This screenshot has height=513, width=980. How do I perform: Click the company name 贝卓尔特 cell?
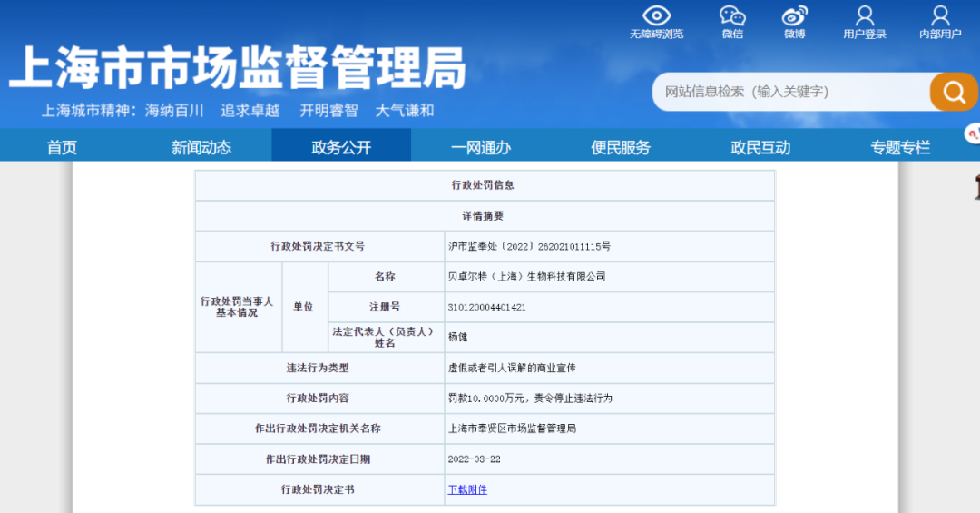(526, 276)
